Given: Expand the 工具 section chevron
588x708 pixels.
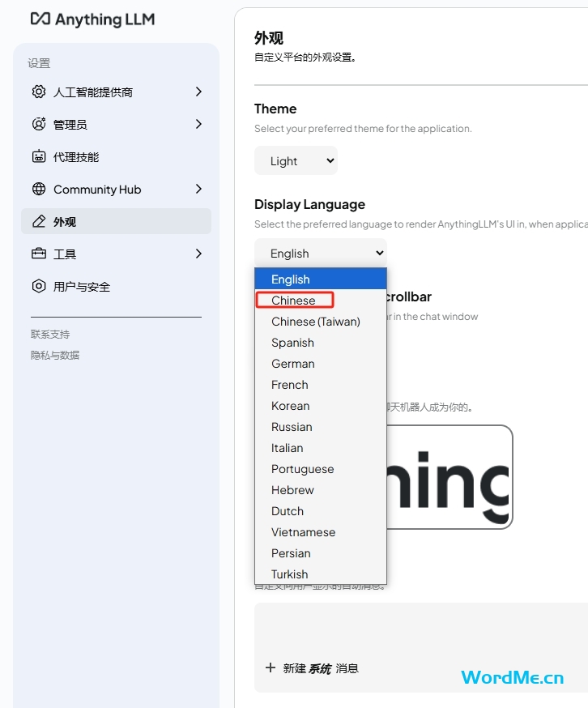Looking at the screenshot, I should click(198, 254).
